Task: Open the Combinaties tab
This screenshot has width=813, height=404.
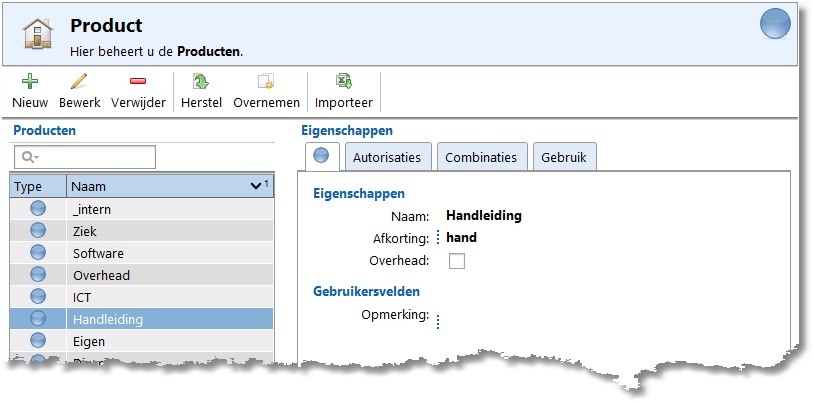Action: 480,157
